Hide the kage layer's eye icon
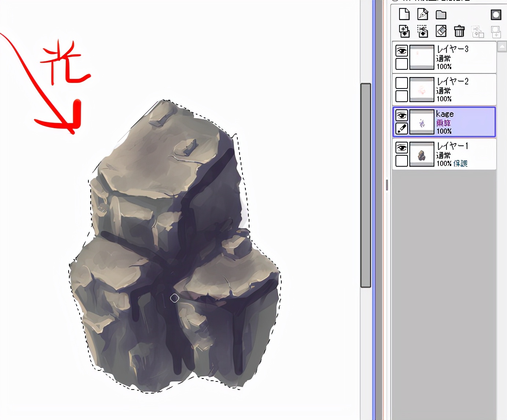 402,115
